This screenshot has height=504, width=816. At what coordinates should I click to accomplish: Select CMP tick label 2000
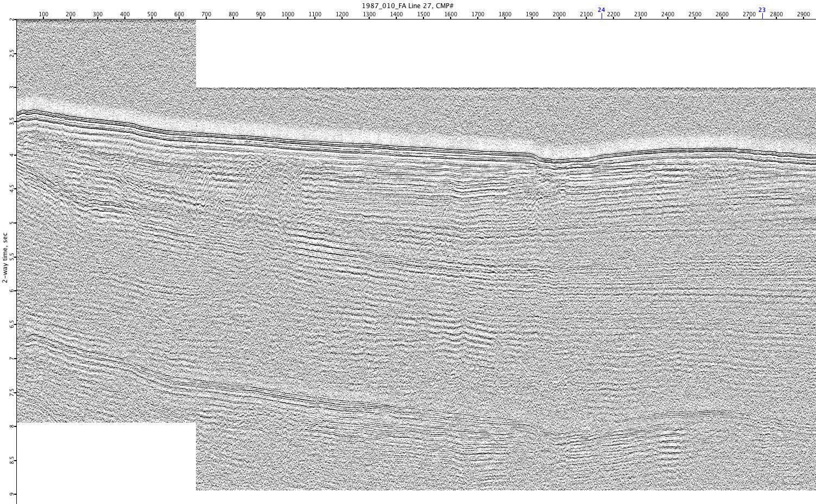pos(559,15)
